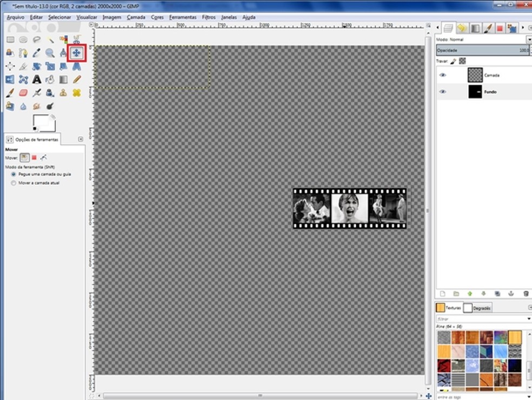Screen dimensions: 532x400
Task: Open the texture filter dropdown arrow
Action: (529, 318)
